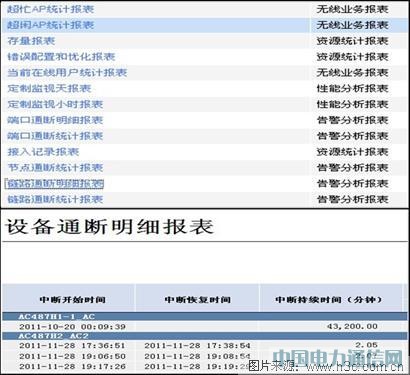
Task: Click the 中断持续时间（分钟） column header
Action: pos(329,300)
